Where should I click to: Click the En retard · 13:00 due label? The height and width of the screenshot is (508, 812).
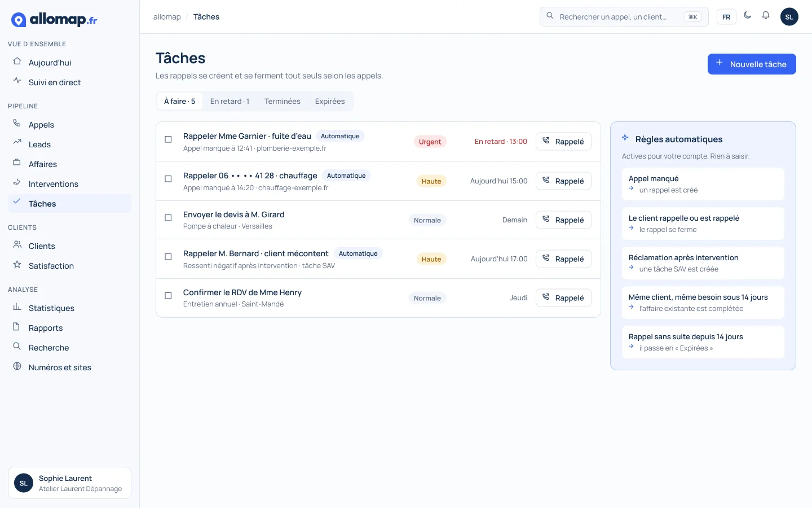pos(501,142)
